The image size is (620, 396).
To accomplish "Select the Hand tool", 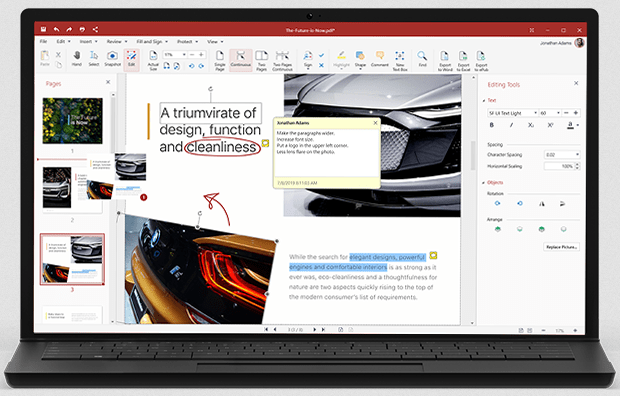I will (77, 59).
